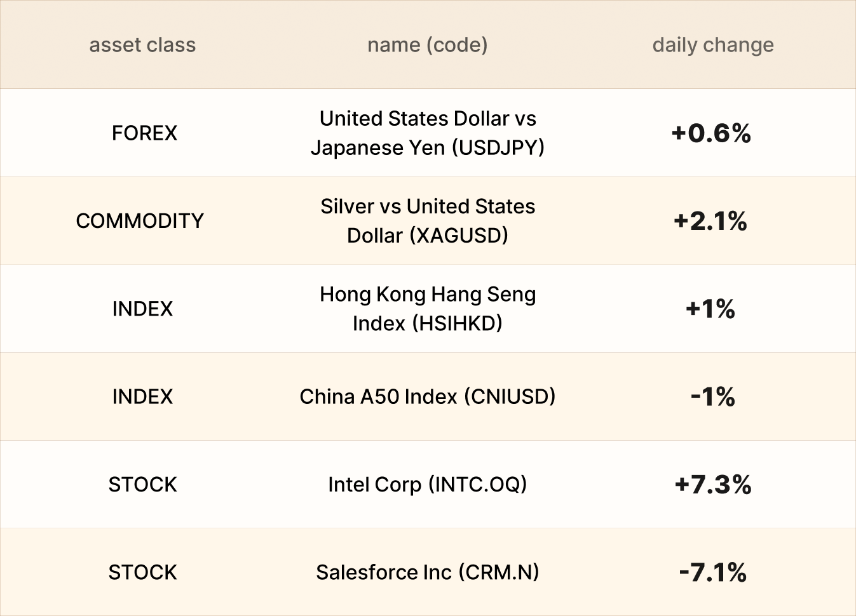
Task: Select STOCK cell in Intel Corp row
Action: (x=142, y=485)
